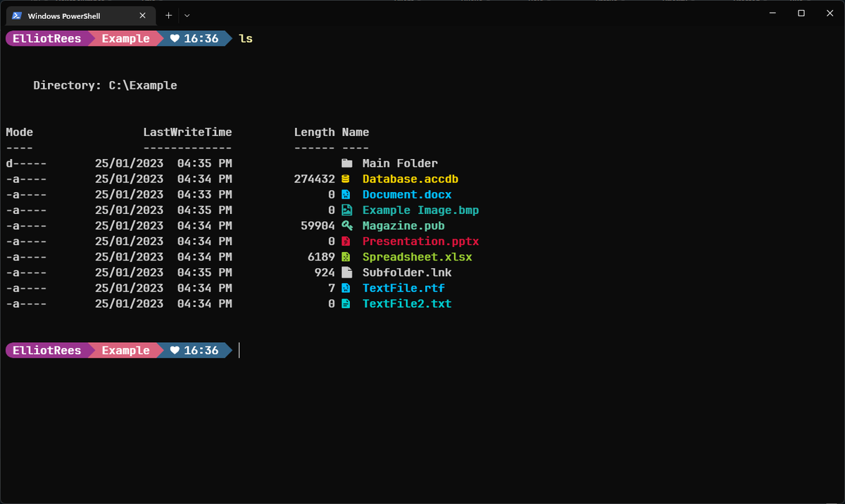Click the ls command text
This screenshot has width=845, height=504.
(246, 39)
